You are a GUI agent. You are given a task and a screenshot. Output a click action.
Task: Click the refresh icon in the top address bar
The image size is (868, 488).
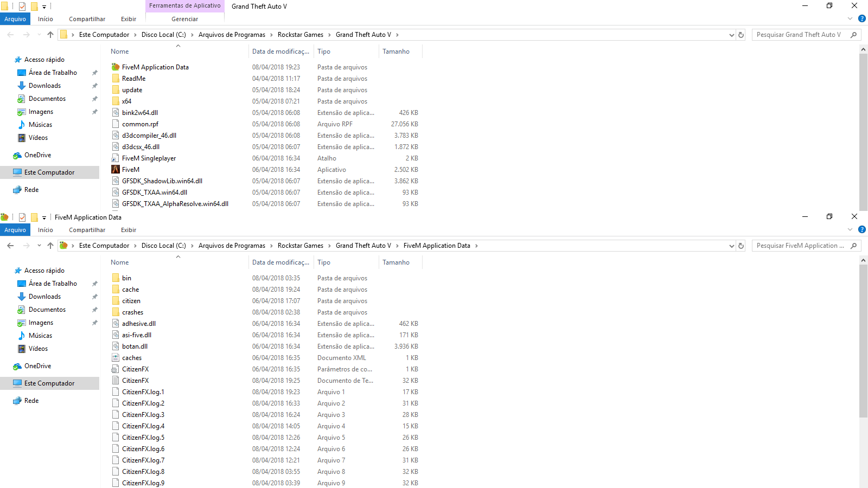click(741, 34)
